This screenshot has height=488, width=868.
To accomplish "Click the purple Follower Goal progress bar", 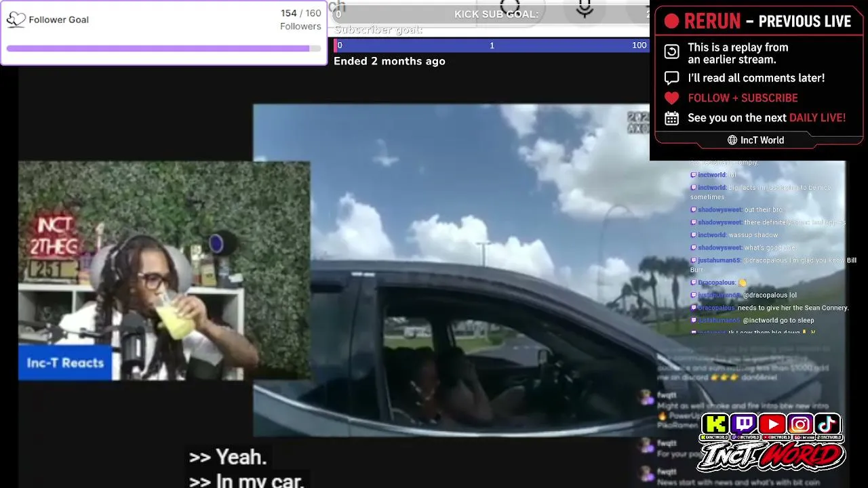I will (163, 49).
